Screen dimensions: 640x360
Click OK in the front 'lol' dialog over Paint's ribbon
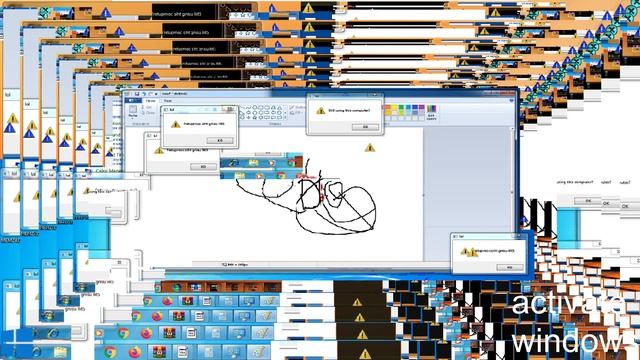coord(220,140)
